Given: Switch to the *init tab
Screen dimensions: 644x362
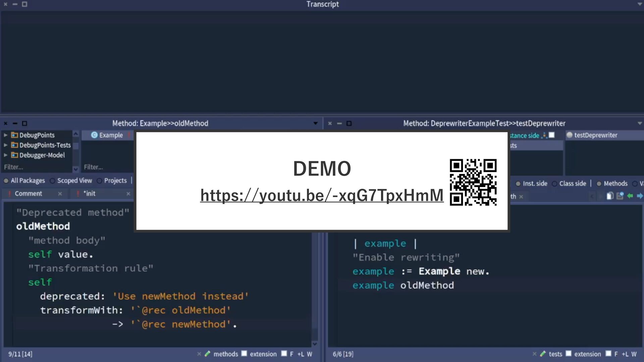Looking at the screenshot, I should (89, 193).
